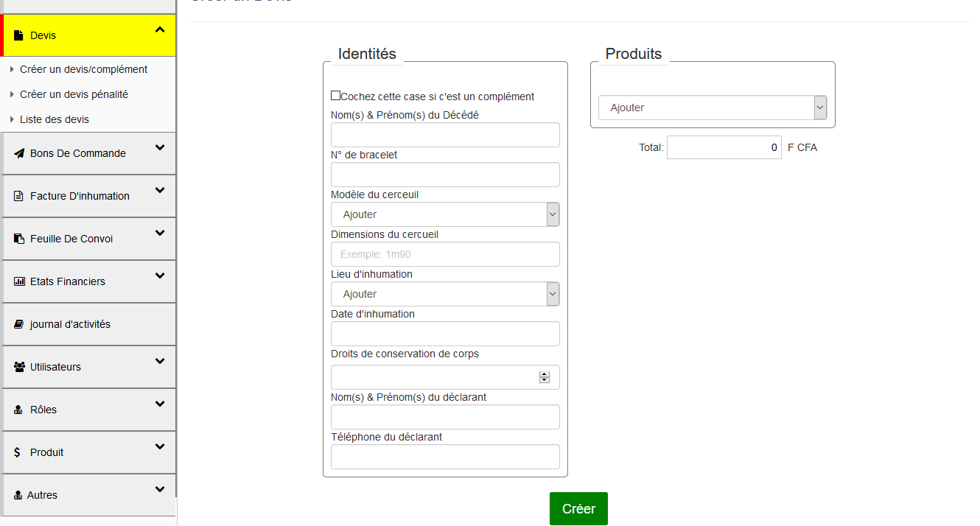Open the Lieu d'inhumation dropdown
This screenshot has width=980, height=526.
(x=445, y=294)
